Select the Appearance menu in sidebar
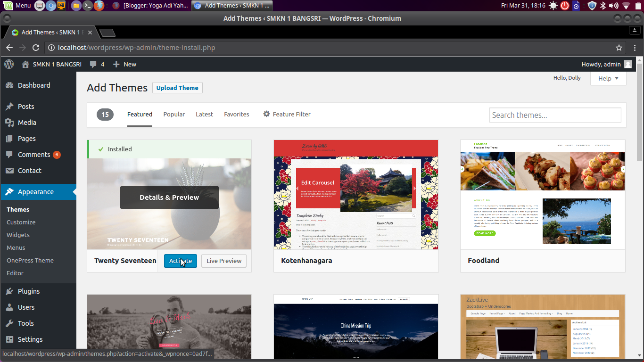Viewport: 644px width, 362px height. (38, 192)
